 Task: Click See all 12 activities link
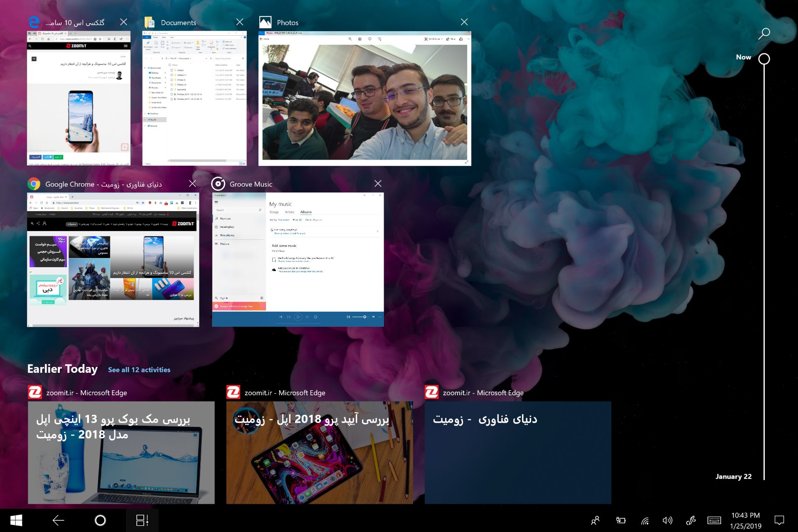(x=139, y=370)
